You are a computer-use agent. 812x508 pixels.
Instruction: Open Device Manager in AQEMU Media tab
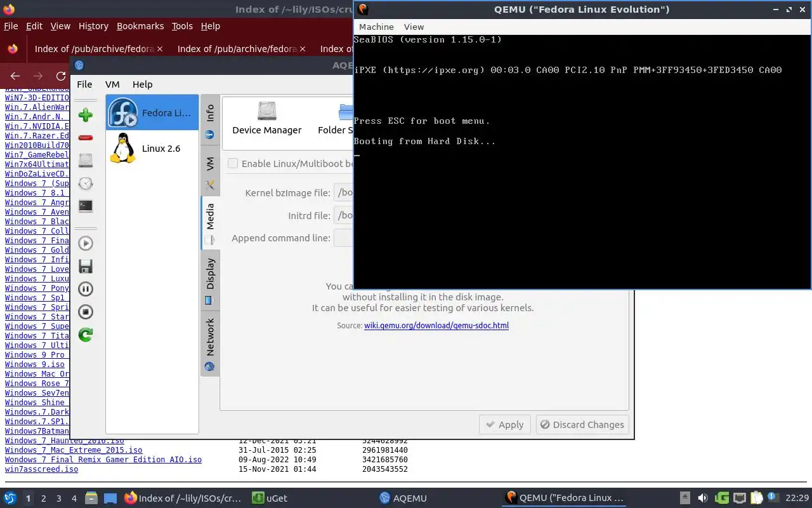pyautogui.click(x=267, y=119)
